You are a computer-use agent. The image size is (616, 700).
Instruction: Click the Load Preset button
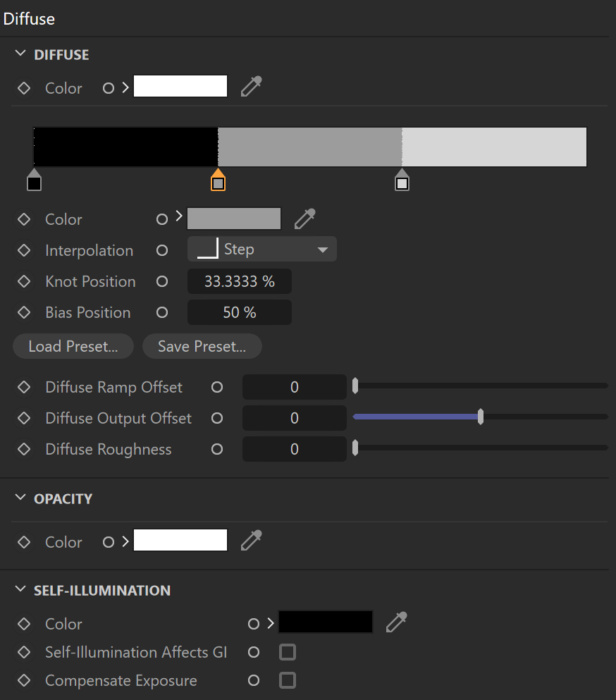[x=73, y=346]
